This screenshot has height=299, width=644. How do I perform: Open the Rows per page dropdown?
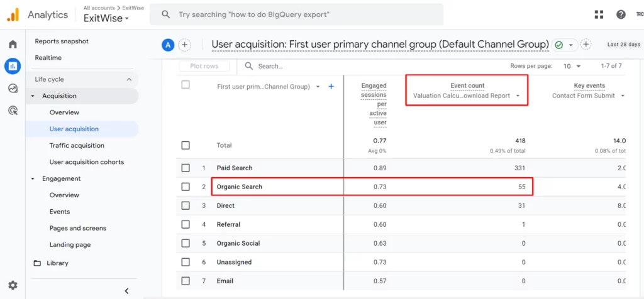[572, 66]
